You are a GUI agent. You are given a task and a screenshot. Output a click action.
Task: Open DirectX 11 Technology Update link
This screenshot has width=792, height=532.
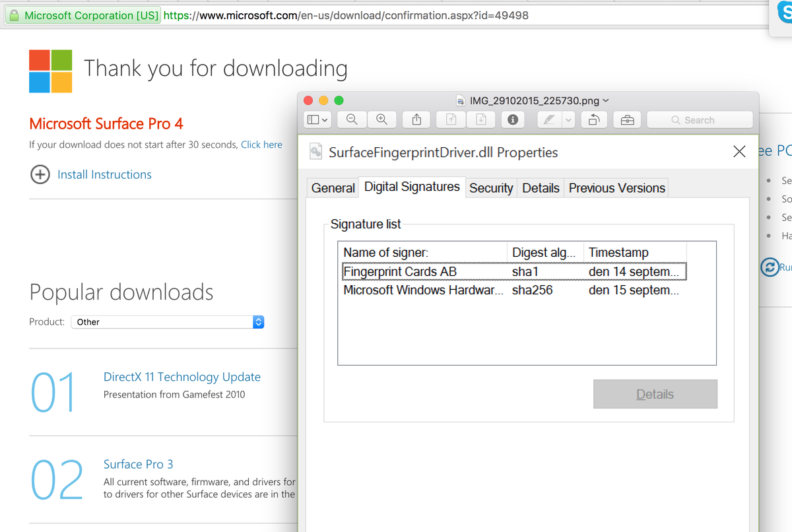182,377
